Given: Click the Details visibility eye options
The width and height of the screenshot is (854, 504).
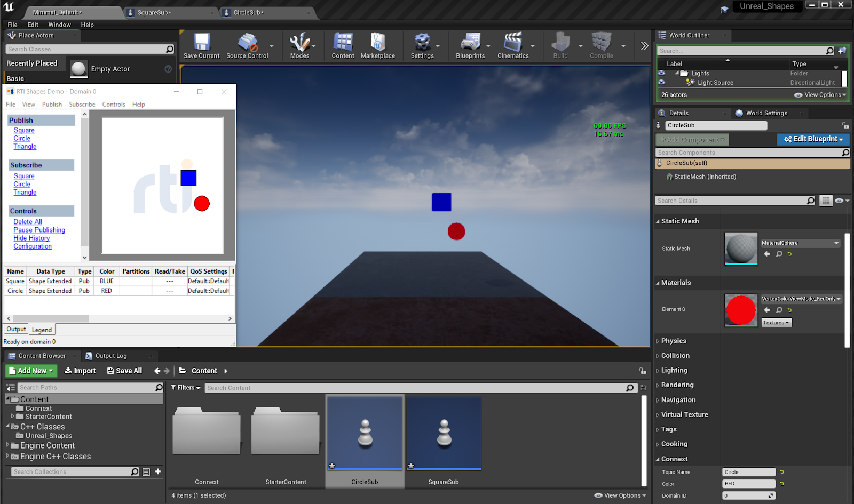Looking at the screenshot, I should pos(842,201).
